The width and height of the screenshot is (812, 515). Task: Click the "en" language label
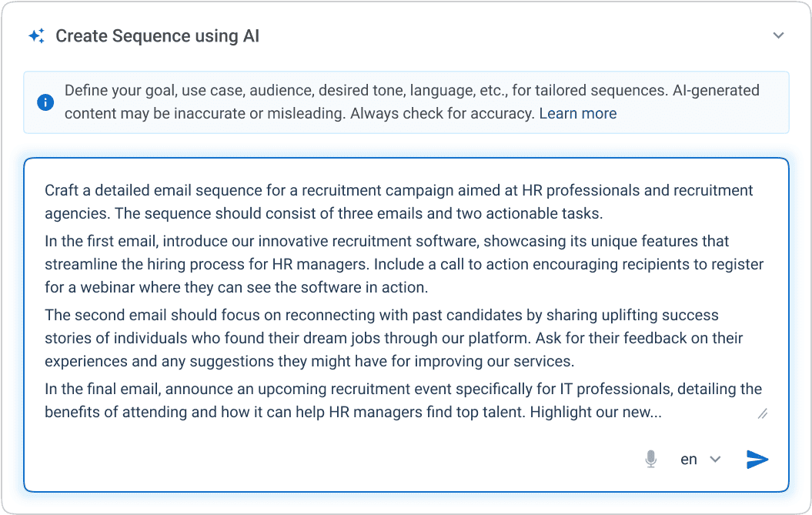689,460
